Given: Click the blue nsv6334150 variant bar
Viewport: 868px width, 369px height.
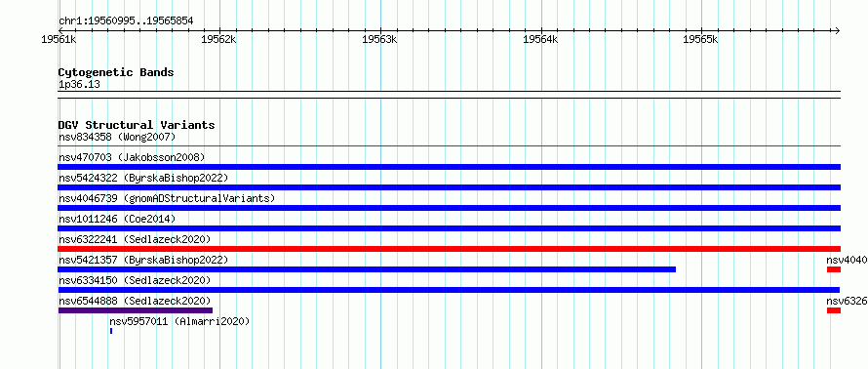Looking at the screenshot, I should click(449, 290).
